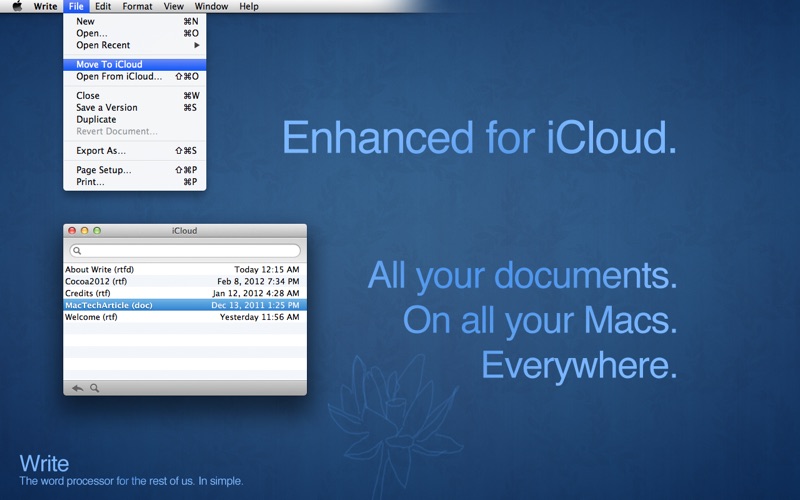The width and height of the screenshot is (800, 500).
Task: Choose Open From iCloud…
Action: pos(135,76)
